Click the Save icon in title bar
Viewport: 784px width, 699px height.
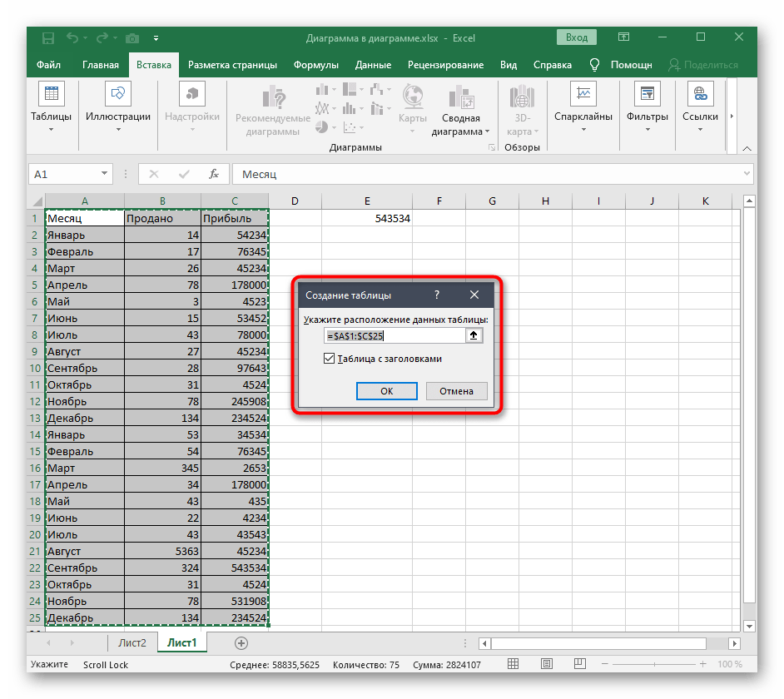coord(48,37)
